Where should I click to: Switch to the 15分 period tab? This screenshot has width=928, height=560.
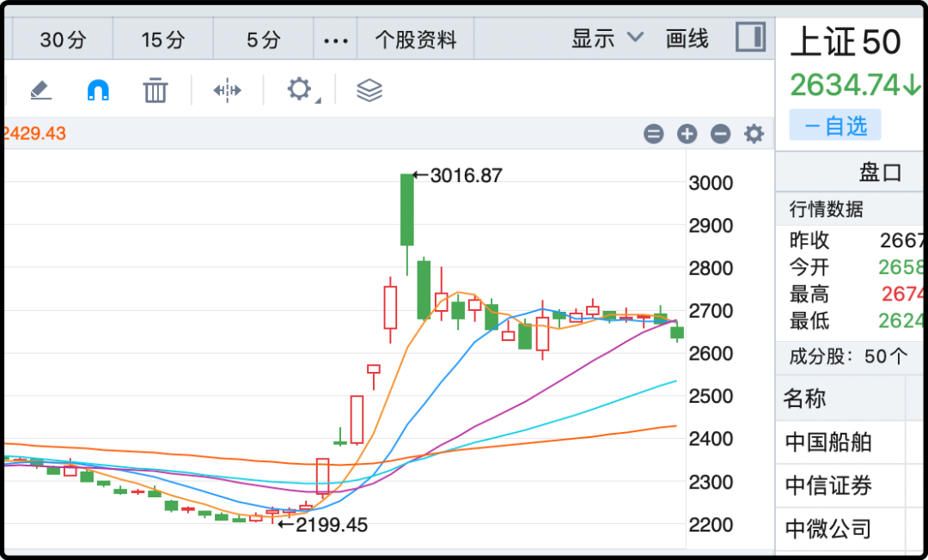pos(163,40)
